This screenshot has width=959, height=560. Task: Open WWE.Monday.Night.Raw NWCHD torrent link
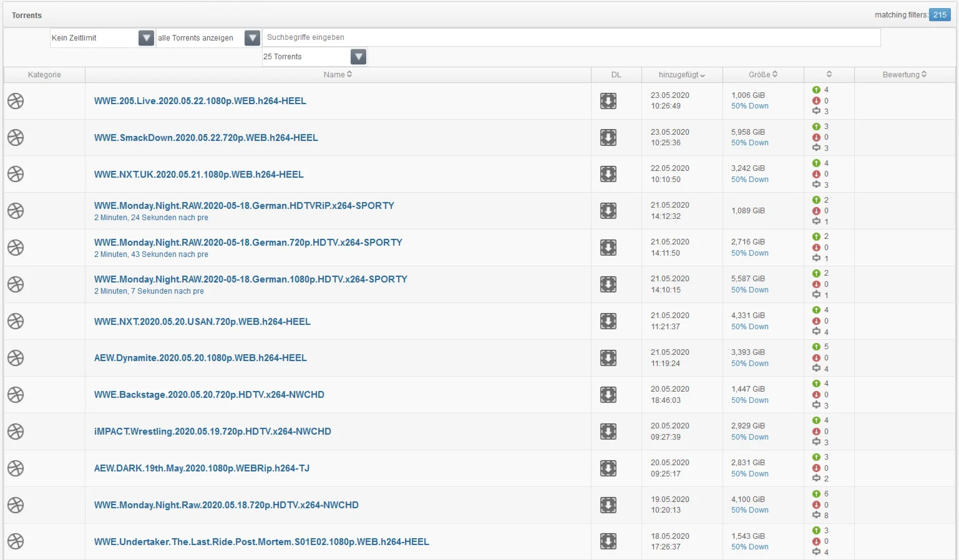pyautogui.click(x=226, y=505)
